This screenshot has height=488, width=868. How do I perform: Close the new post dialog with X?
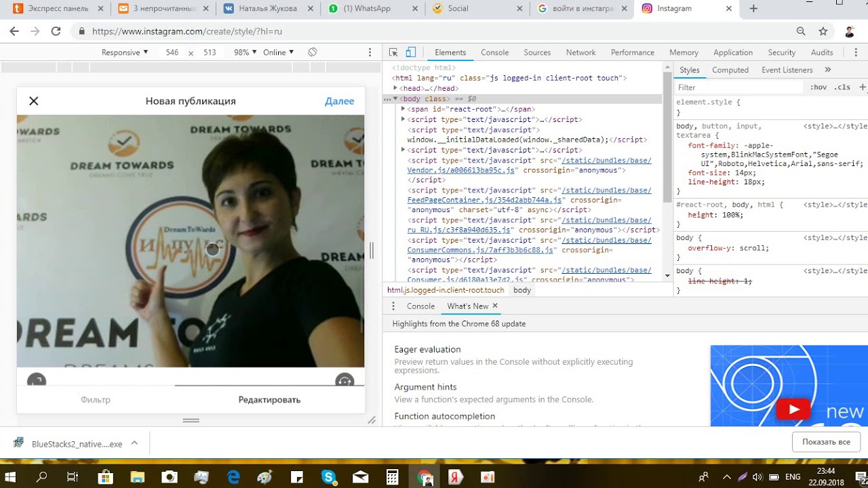(34, 101)
